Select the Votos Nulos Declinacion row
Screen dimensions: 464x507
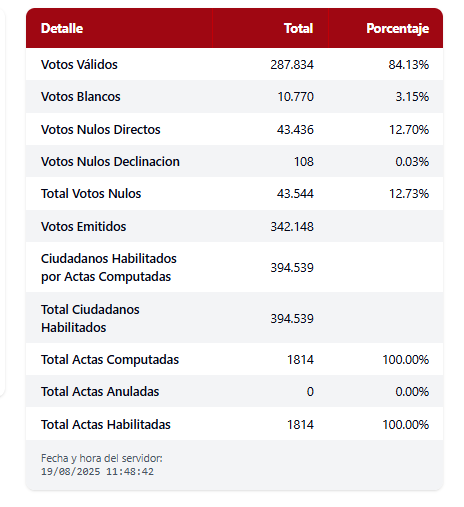click(234, 161)
